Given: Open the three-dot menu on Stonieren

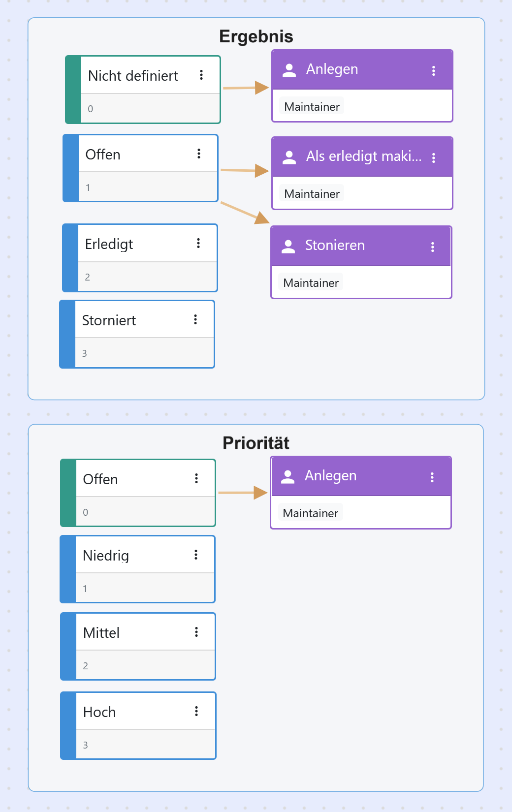Looking at the screenshot, I should (433, 247).
